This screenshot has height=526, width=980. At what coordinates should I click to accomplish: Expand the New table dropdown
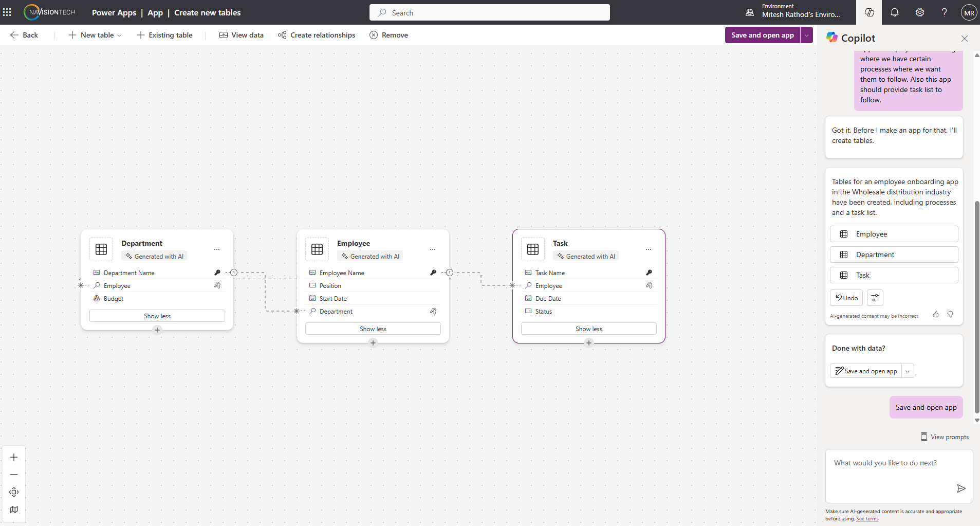pos(119,35)
